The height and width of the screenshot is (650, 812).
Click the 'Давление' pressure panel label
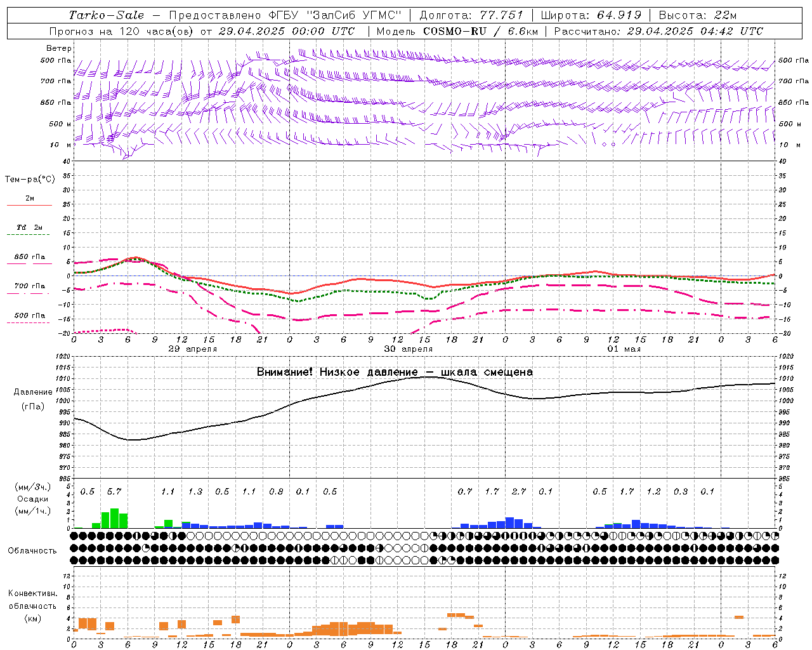pos(33,392)
